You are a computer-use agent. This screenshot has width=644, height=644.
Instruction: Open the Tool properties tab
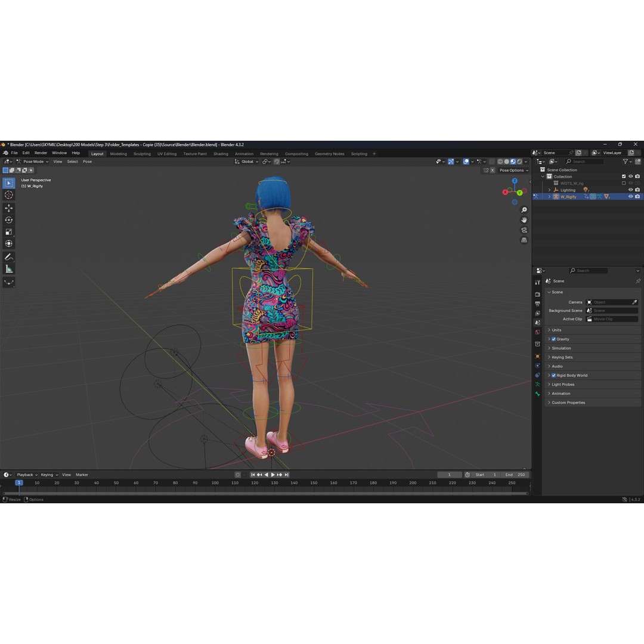click(537, 282)
